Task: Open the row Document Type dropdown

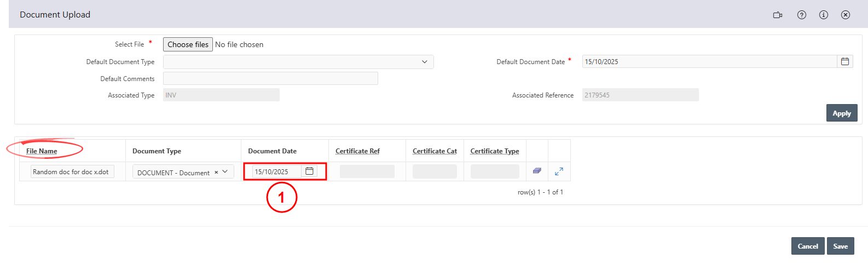Action: tap(225, 172)
